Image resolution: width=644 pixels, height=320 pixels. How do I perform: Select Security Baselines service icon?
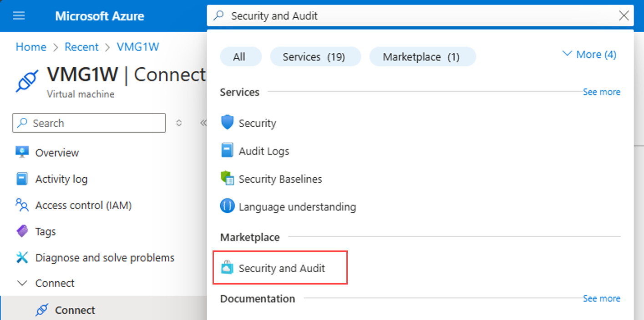coord(227,179)
